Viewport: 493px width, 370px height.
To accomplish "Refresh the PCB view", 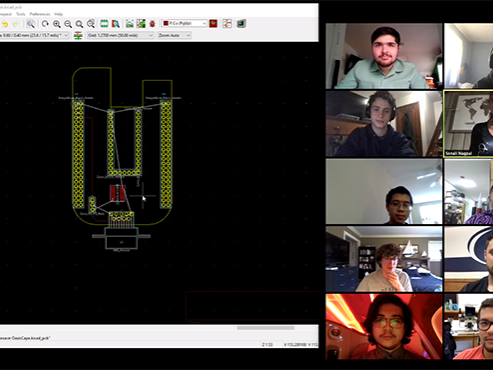I will (x=45, y=24).
